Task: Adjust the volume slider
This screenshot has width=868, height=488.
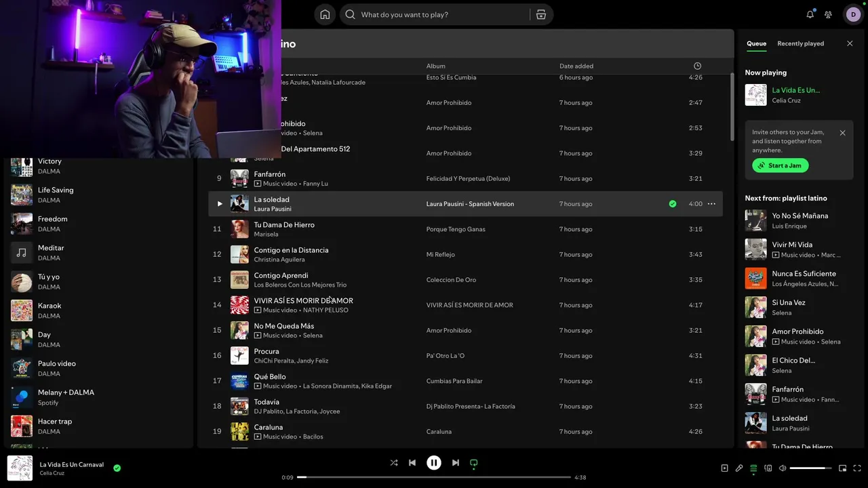Action: tap(811, 468)
